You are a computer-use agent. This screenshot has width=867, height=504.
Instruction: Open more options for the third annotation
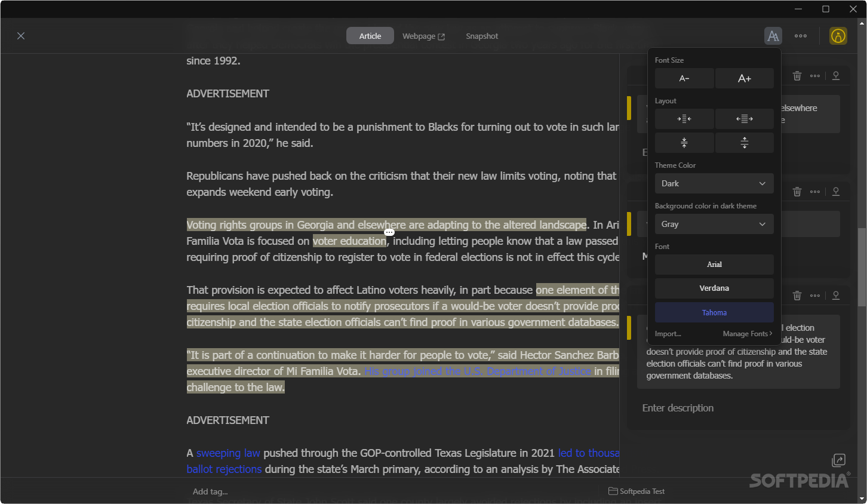[815, 296]
